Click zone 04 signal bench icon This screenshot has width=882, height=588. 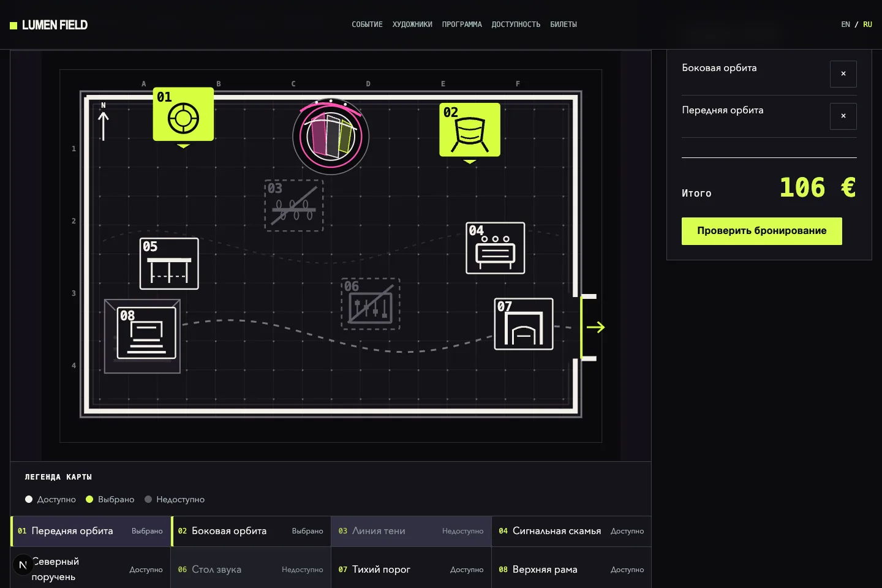coord(496,248)
